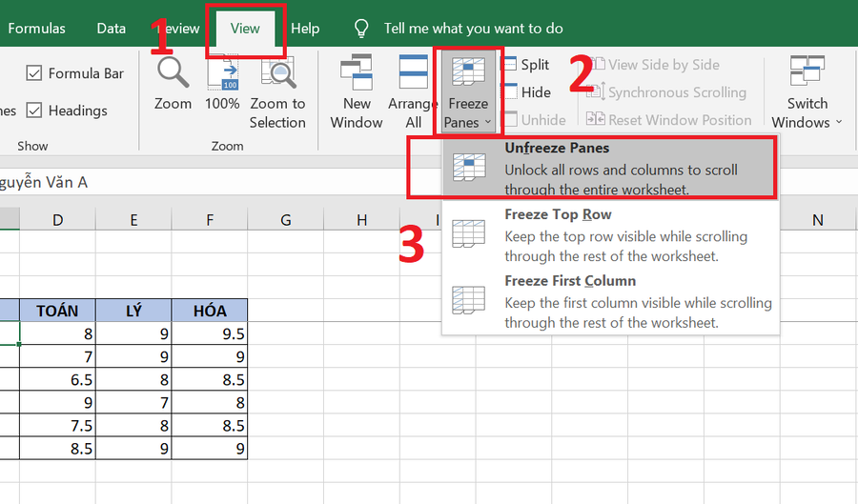The width and height of the screenshot is (858, 504).
Task: Switch to the Data tab
Action: pyautogui.click(x=112, y=29)
